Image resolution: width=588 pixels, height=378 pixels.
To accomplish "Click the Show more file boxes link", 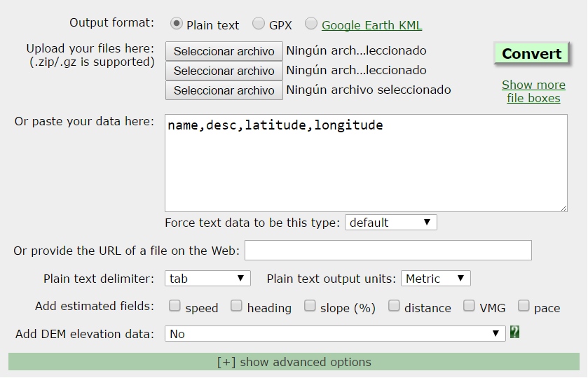I will [533, 92].
